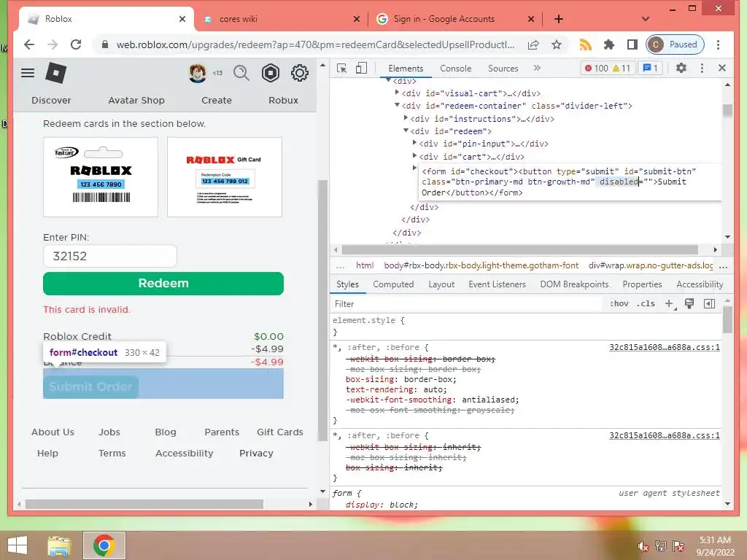Toggle rendering emulations paintbrush icon
The width and height of the screenshot is (747, 560).
(689, 304)
